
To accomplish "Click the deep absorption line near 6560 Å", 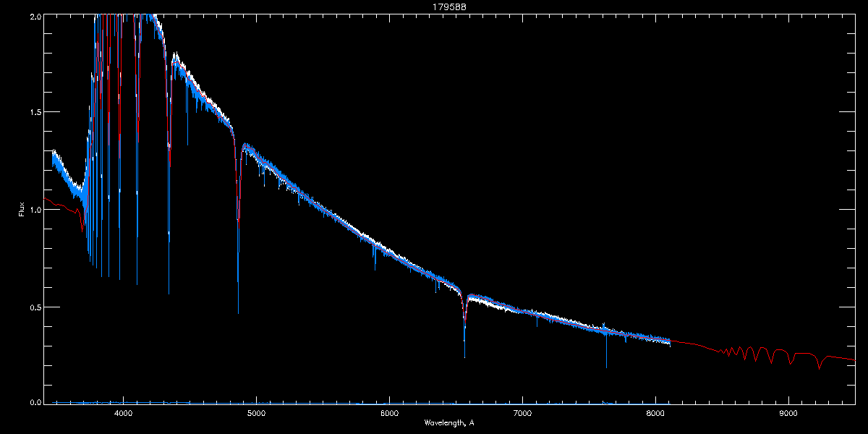I will (x=464, y=325).
